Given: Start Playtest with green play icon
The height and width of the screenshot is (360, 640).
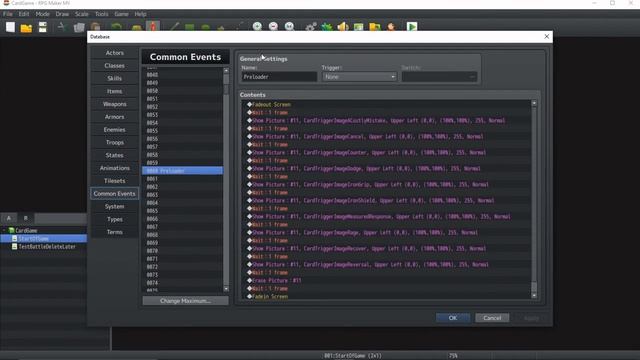Looking at the screenshot, I should point(412,27).
